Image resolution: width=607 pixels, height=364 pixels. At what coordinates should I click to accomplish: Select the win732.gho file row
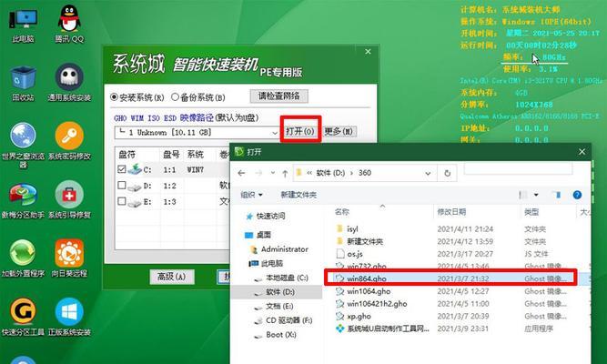coord(460,266)
